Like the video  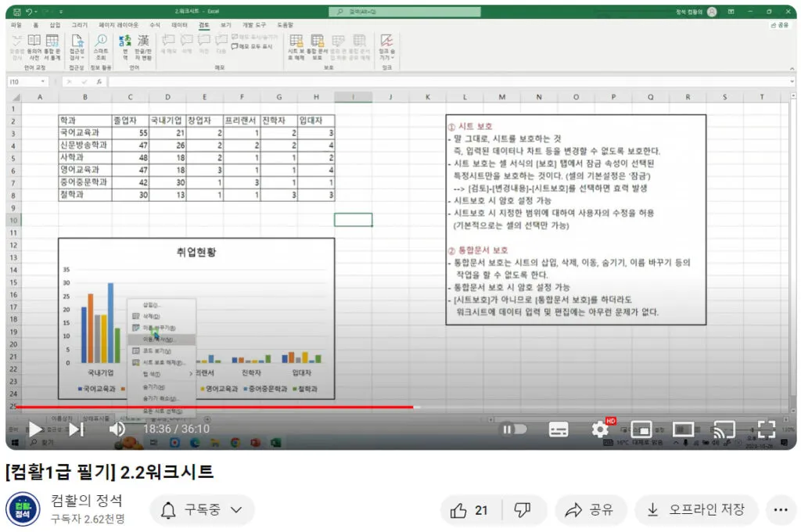click(469, 510)
